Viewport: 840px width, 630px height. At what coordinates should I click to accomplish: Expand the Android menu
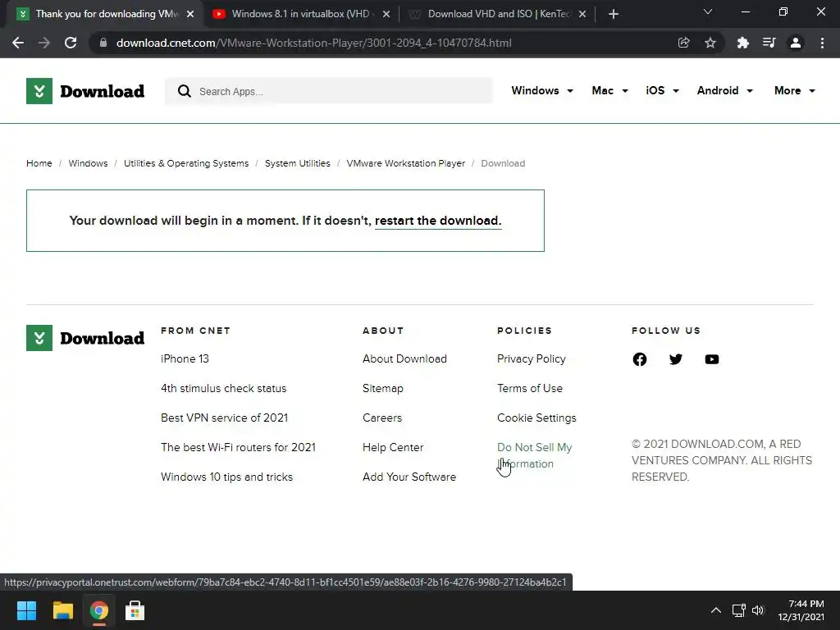[x=725, y=90]
